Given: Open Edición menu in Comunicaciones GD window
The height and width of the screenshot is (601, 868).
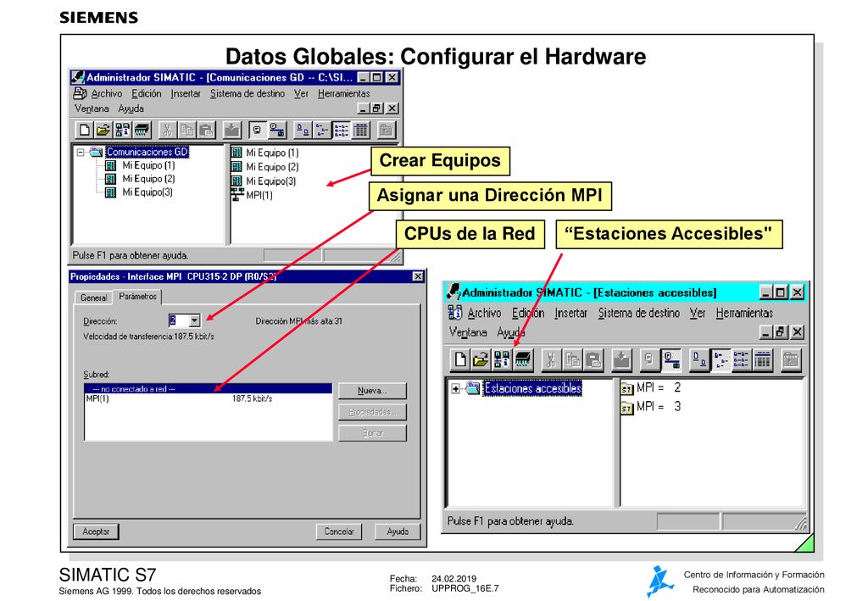Looking at the screenshot, I should coord(146,93).
